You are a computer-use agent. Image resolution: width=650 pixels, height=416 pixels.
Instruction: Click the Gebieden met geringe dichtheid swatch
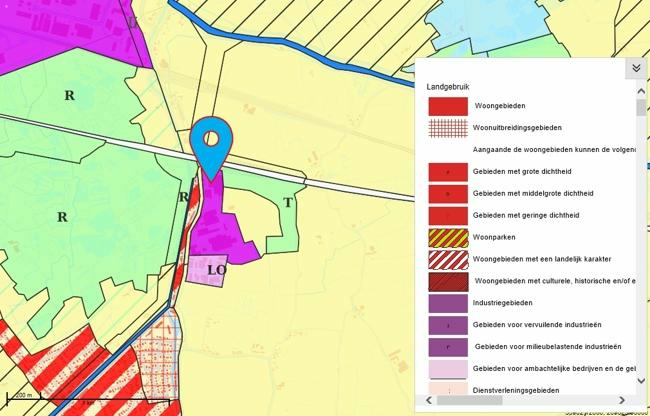[x=448, y=216]
